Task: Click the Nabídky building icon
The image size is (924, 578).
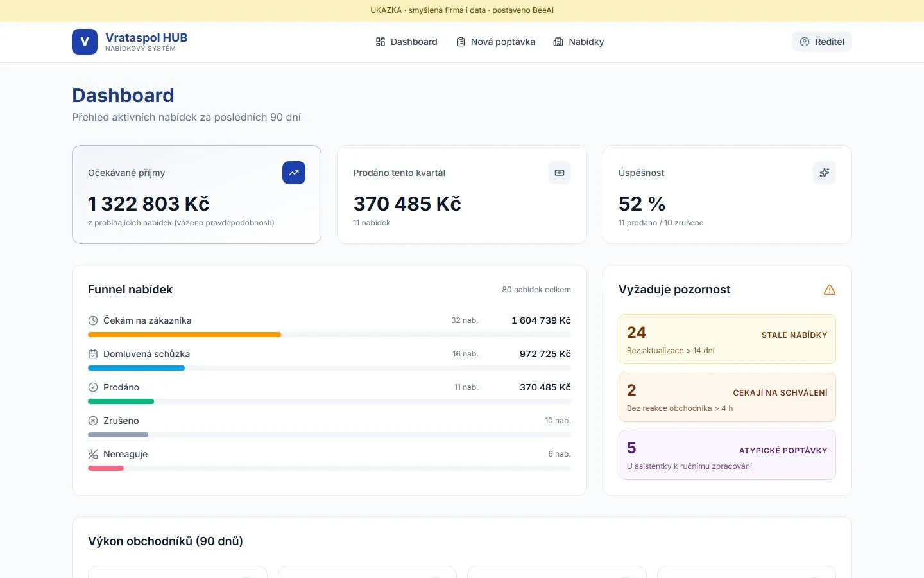Action: click(x=558, y=42)
